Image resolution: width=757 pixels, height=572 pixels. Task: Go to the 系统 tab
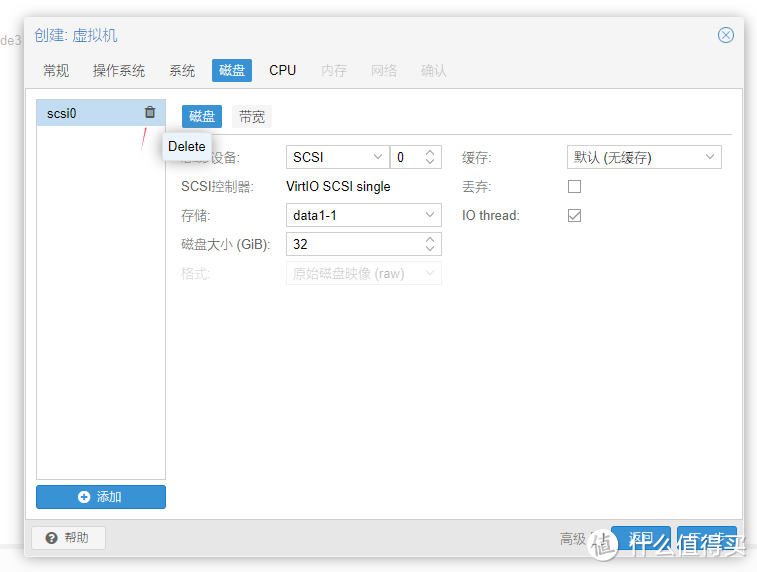[182, 70]
